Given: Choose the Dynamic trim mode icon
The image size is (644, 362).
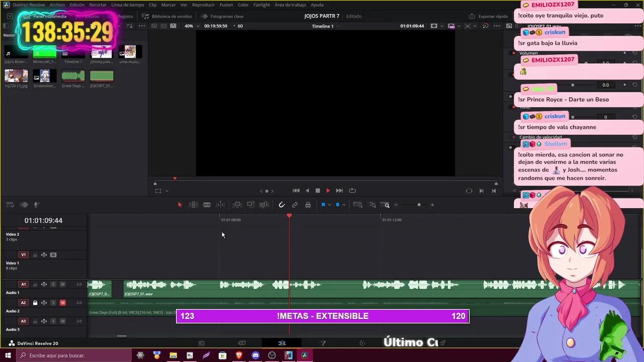Looking at the screenshot, I should pyautogui.click(x=220, y=205).
